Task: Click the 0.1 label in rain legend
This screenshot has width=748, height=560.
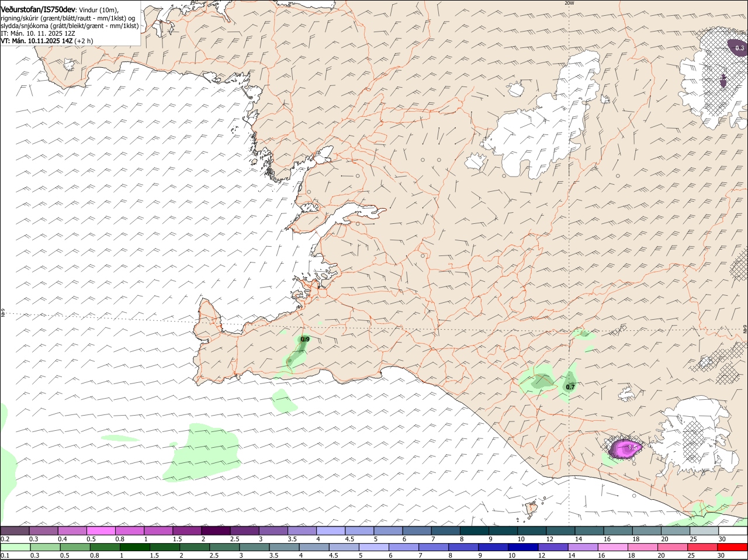Action: click(5, 555)
